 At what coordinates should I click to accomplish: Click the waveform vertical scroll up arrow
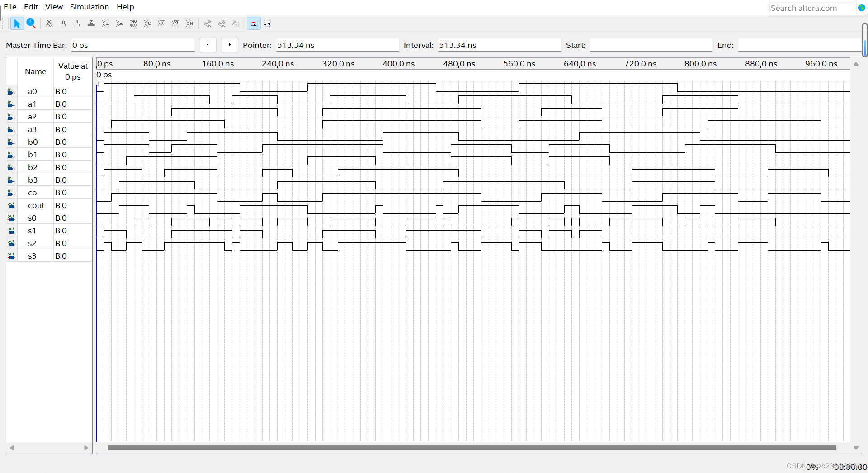point(856,64)
